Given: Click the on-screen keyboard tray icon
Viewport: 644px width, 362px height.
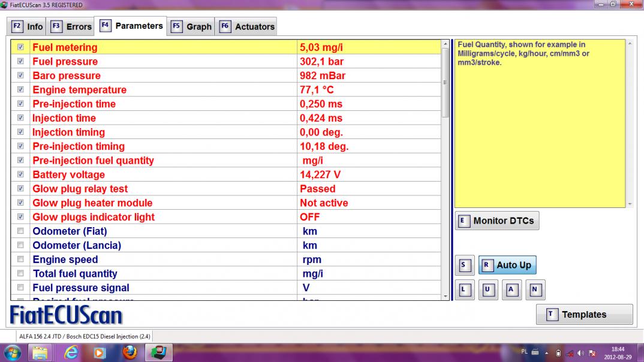Looking at the screenshot, I should click(535, 352).
